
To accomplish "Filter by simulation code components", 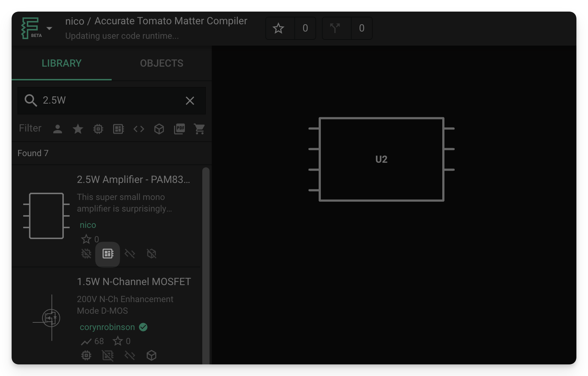I will click(x=138, y=129).
